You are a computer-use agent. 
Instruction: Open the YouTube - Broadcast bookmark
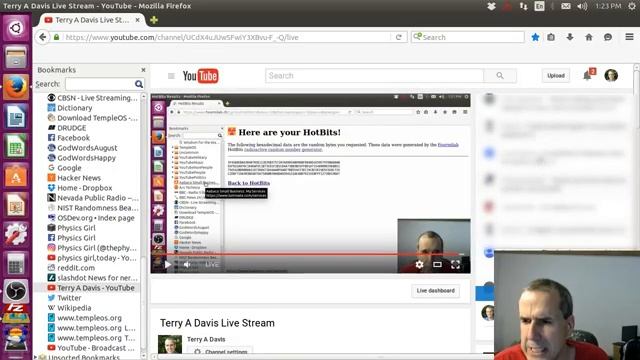(91, 348)
